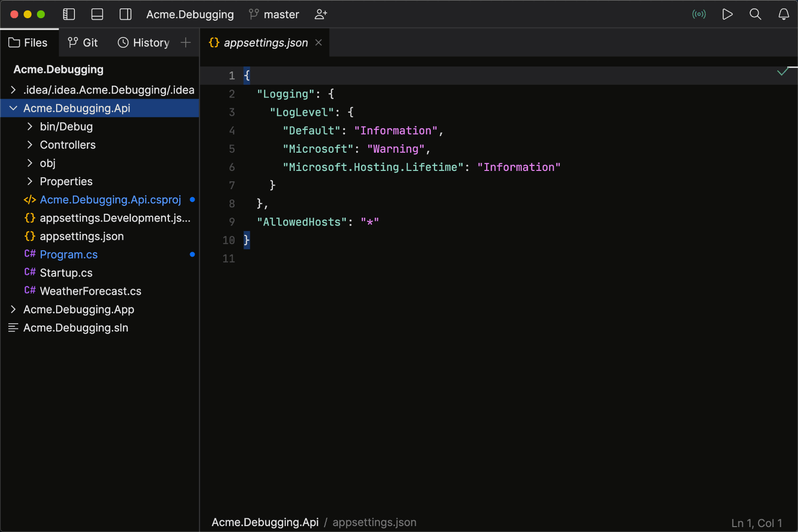Collapse the Acme.Debugging.Api folder
Image resolution: width=798 pixels, height=532 pixels.
coord(13,108)
